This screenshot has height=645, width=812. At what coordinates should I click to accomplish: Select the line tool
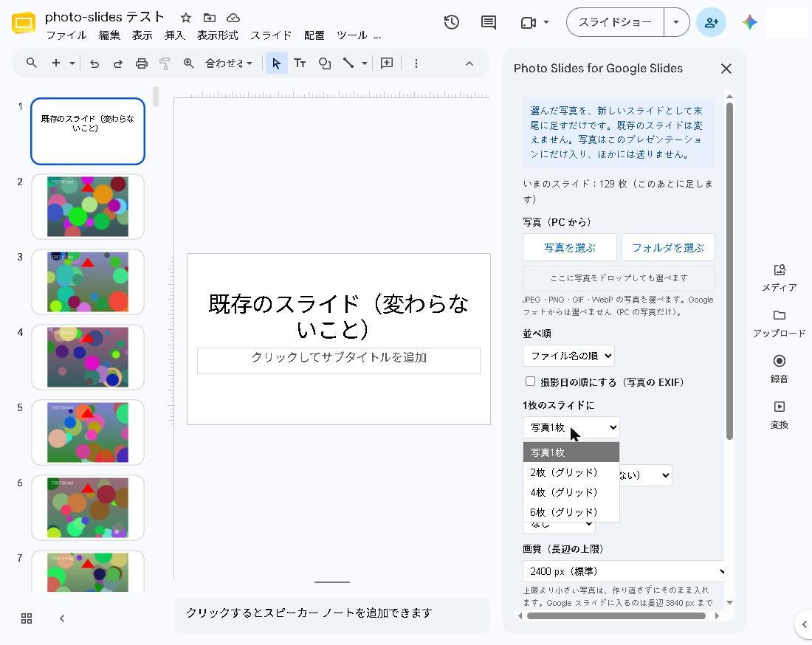(x=348, y=63)
